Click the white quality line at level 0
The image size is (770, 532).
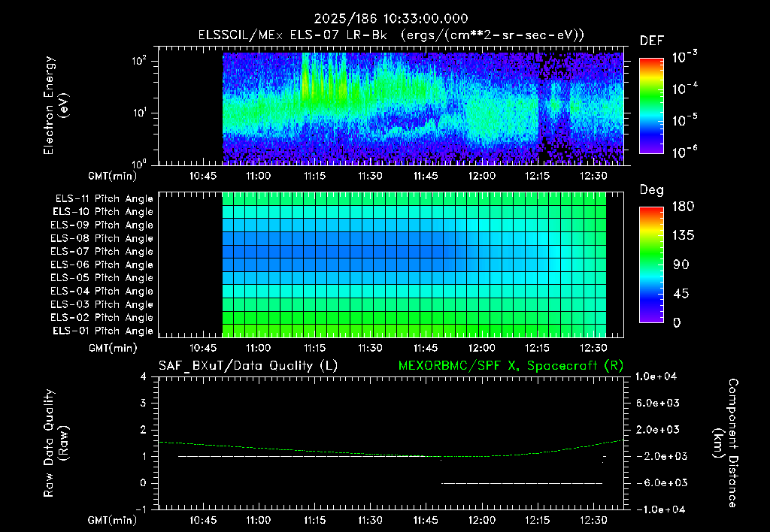pos(522,483)
